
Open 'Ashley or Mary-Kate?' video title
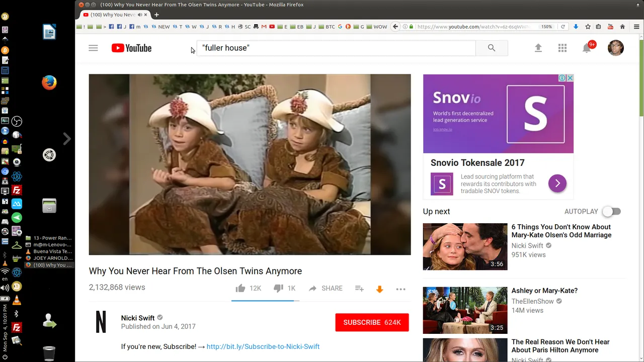point(544,291)
